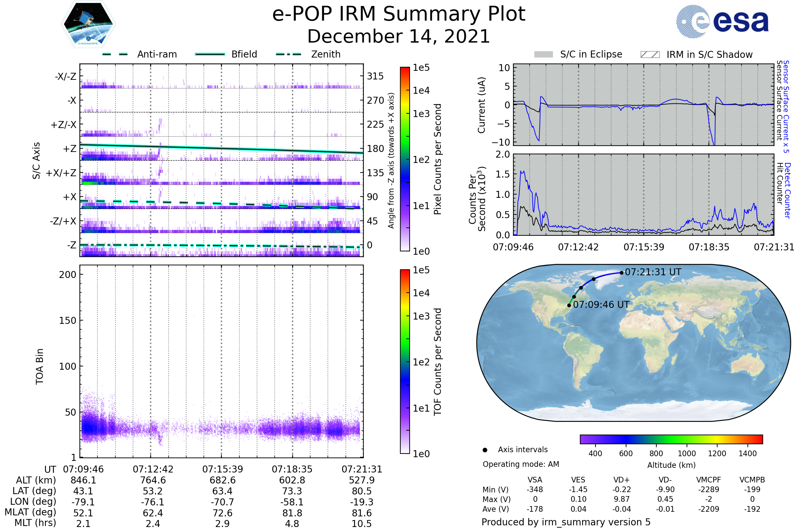
Task: Click the 07:21:31 UT orbit endpoint on map
Action: click(621, 272)
